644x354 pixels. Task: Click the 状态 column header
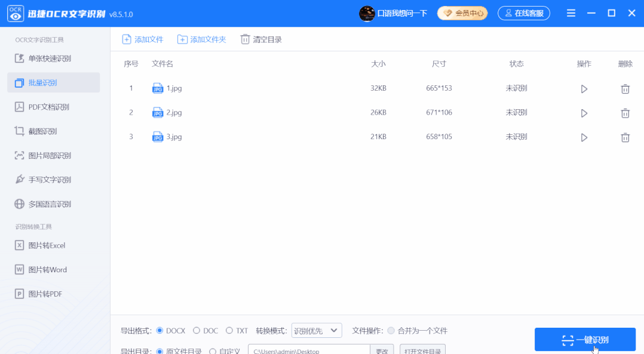(x=516, y=64)
